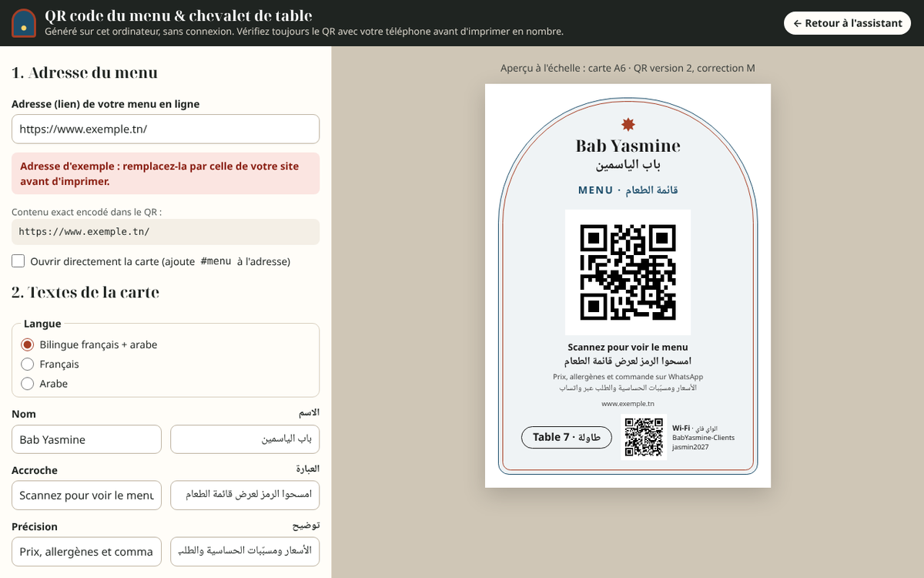This screenshot has height=578, width=924.
Task: Click the 1. Adresse du menu heading
Action: tap(85, 72)
